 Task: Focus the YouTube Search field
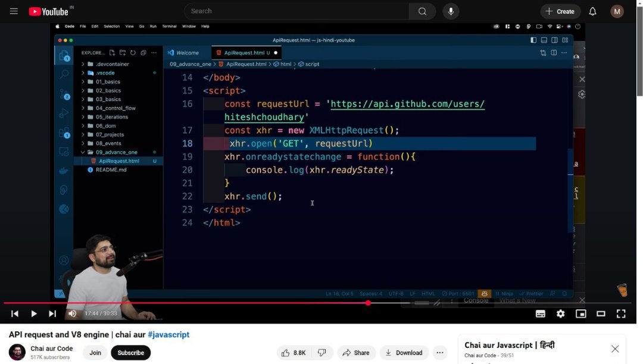[296, 11]
